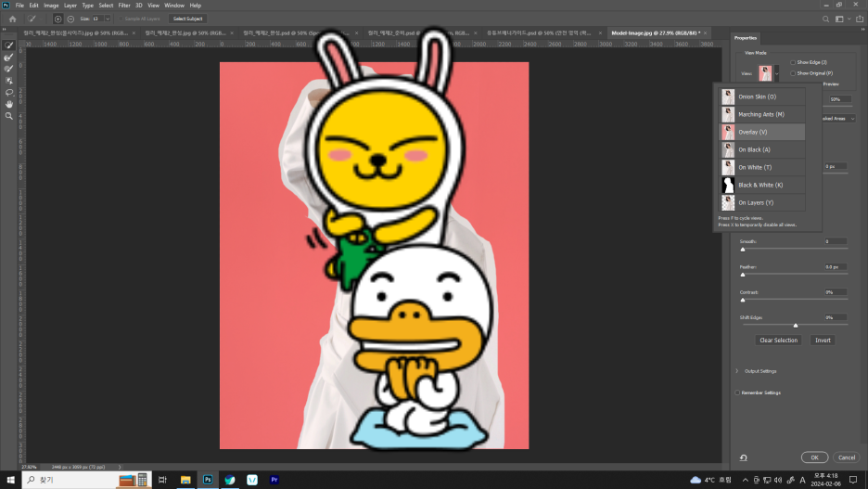Click the brush Size input field
The image size is (868, 489).
coord(97,19)
